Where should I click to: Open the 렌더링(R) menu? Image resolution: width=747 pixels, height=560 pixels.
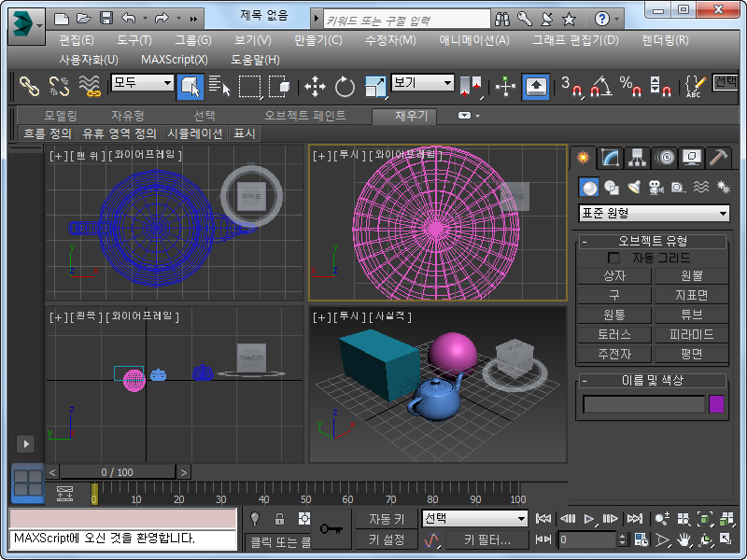(x=665, y=39)
